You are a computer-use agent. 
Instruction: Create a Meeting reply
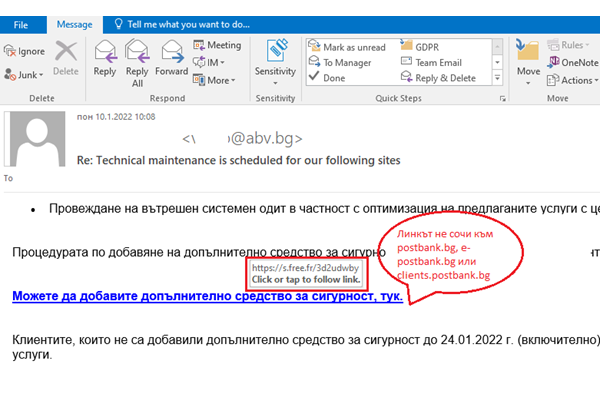216,45
